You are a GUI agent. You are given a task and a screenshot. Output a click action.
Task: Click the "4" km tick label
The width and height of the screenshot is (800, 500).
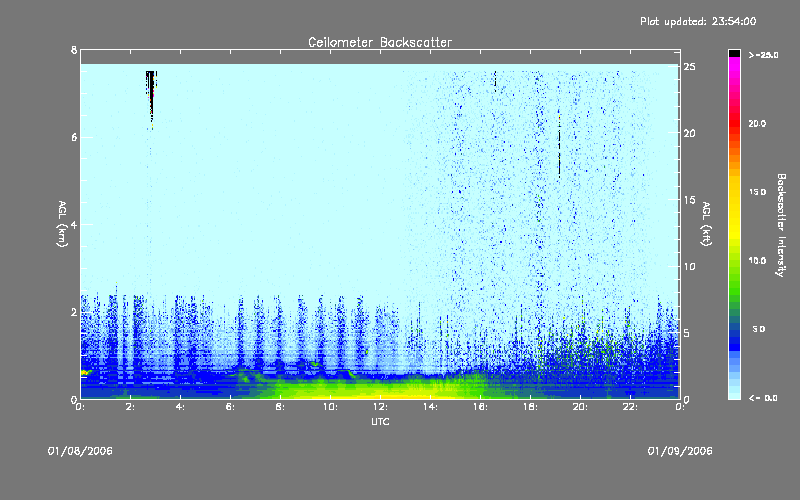coord(74,224)
